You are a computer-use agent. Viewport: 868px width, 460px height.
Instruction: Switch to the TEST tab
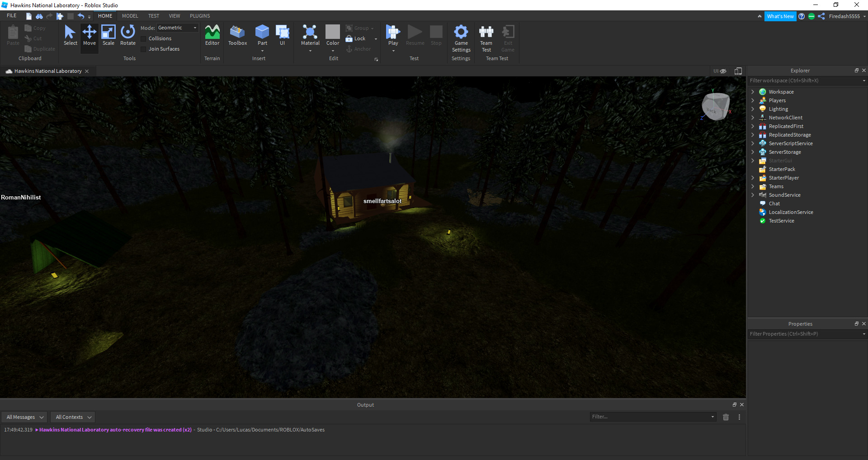click(x=154, y=16)
